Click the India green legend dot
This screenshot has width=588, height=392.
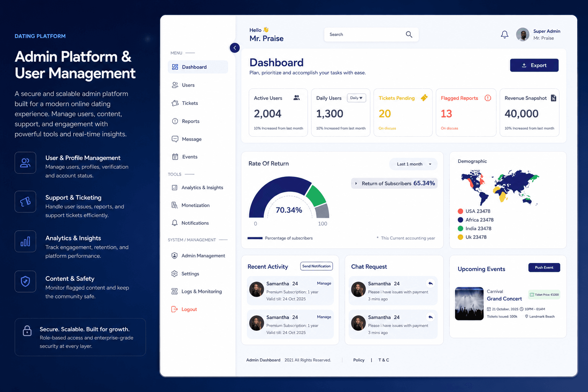point(461,229)
